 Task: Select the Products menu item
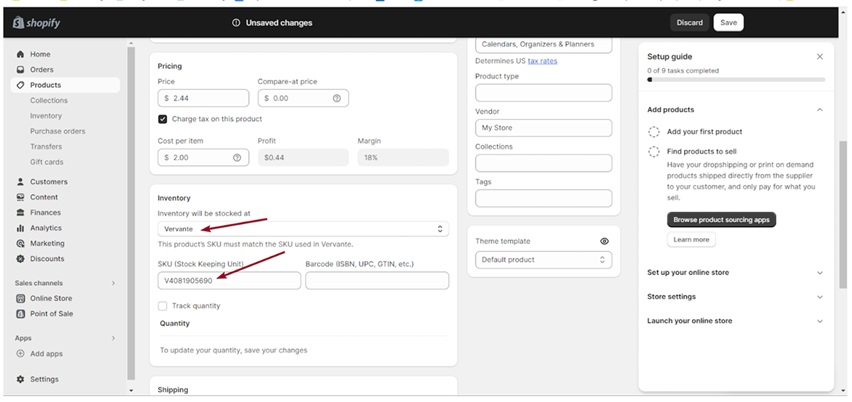(65, 85)
